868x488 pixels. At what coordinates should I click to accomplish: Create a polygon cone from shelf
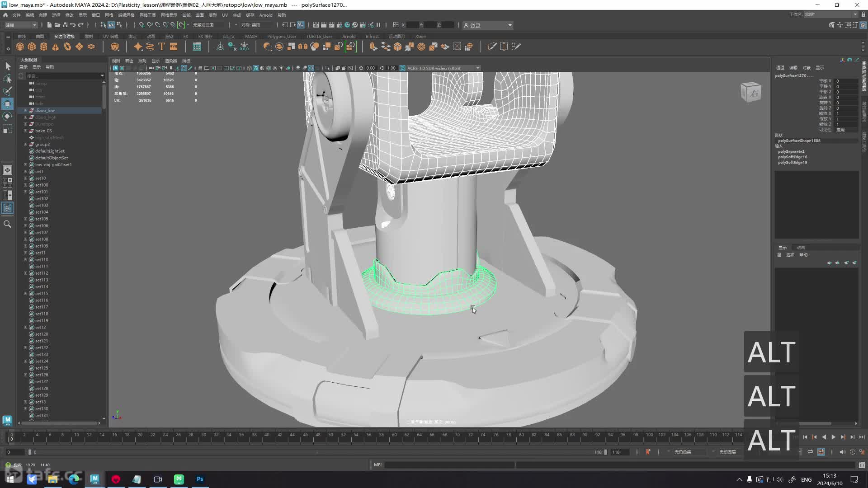(56, 47)
